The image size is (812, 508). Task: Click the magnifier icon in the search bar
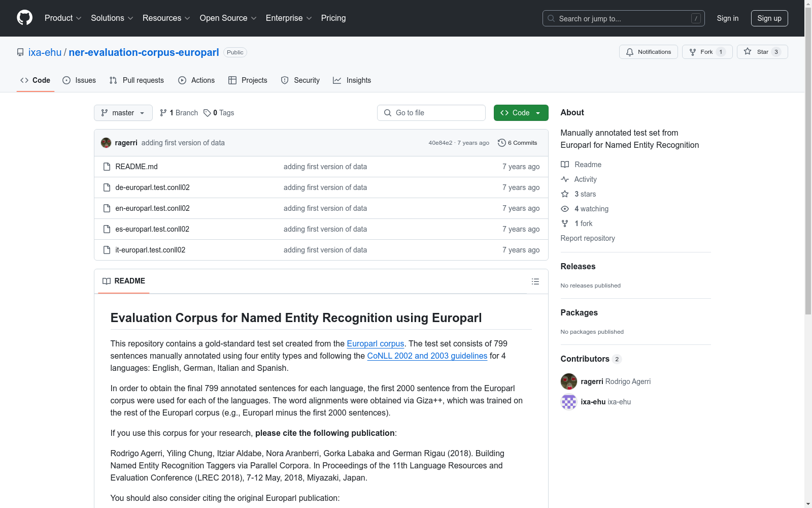click(x=551, y=18)
